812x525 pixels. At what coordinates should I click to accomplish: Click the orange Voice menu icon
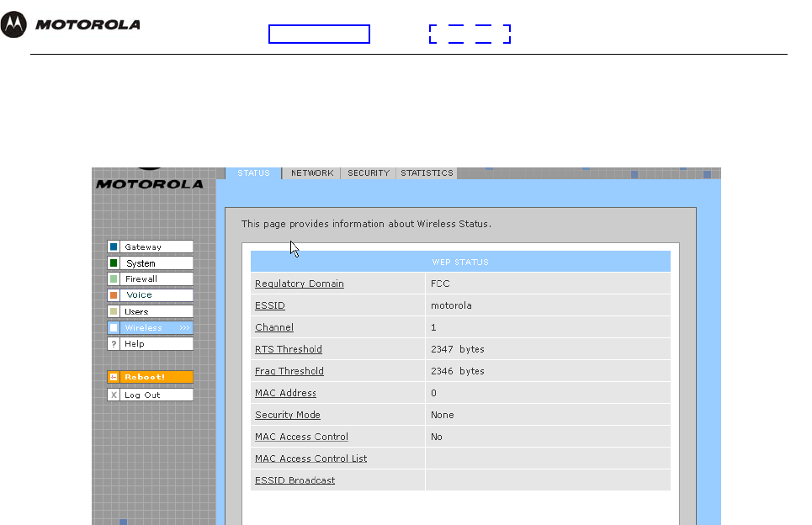point(114,295)
